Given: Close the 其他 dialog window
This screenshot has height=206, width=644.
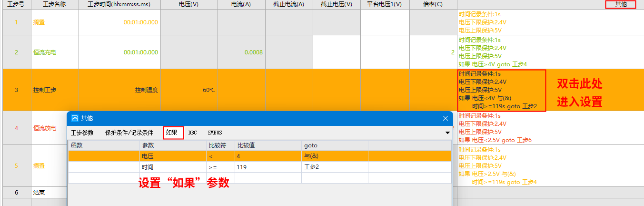Looking at the screenshot, I should [x=446, y=118].
